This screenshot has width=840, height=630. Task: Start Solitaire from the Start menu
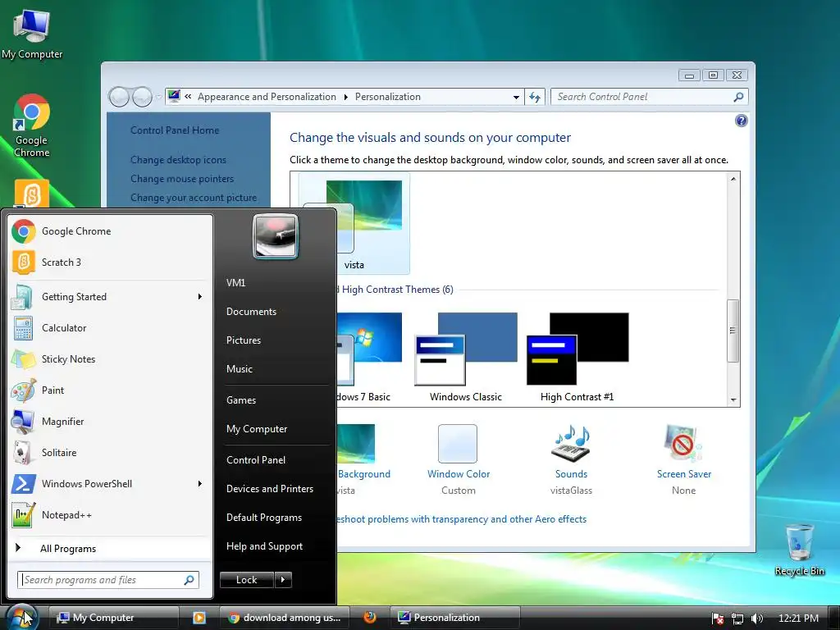pos(110,453)
